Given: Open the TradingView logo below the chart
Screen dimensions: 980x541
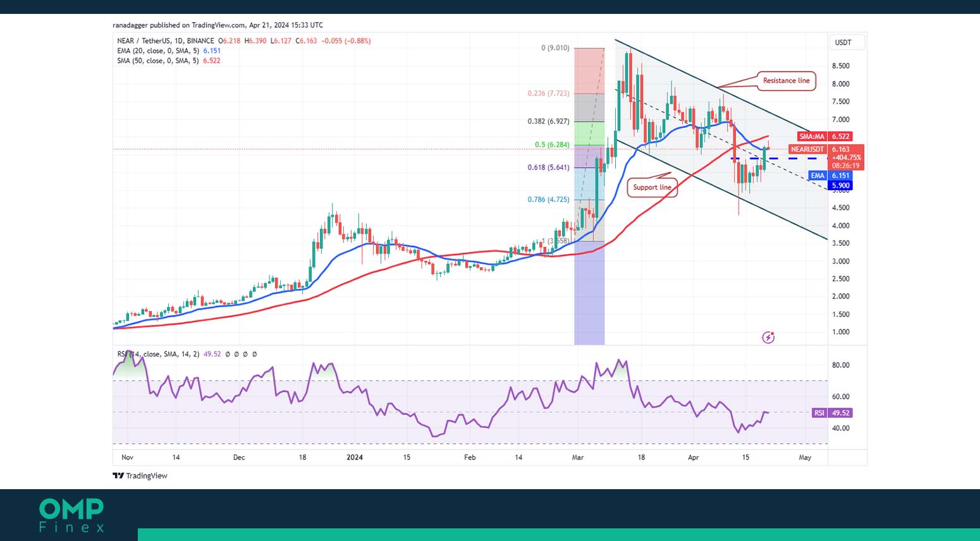Looking at the screenshot, I should coord(140,476).
